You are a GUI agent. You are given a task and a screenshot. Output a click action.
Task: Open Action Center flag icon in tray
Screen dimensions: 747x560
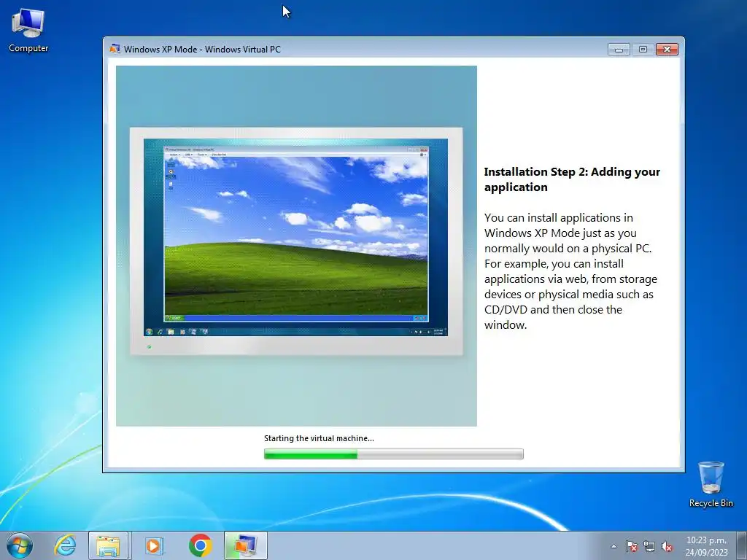pos(632,546)
